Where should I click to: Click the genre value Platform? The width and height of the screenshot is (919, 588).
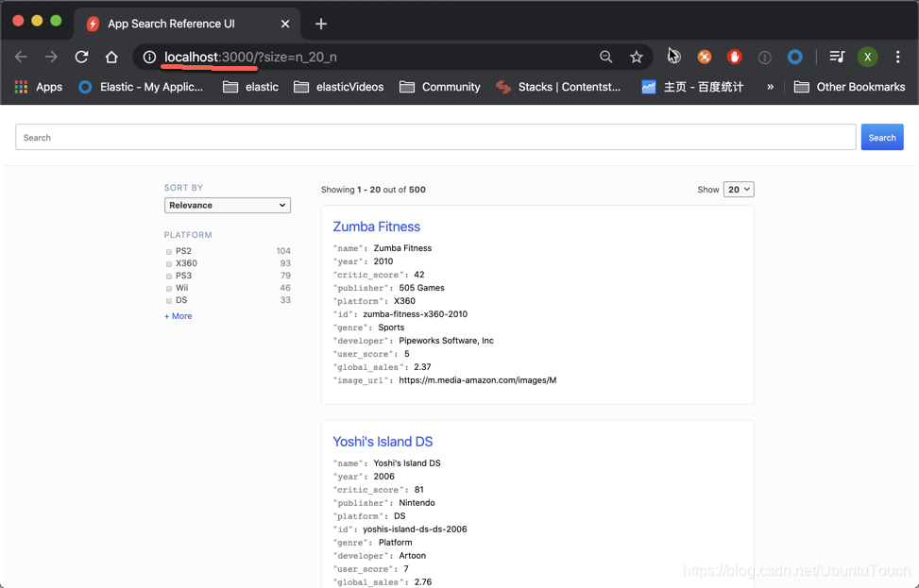click(x=395, y=543)
